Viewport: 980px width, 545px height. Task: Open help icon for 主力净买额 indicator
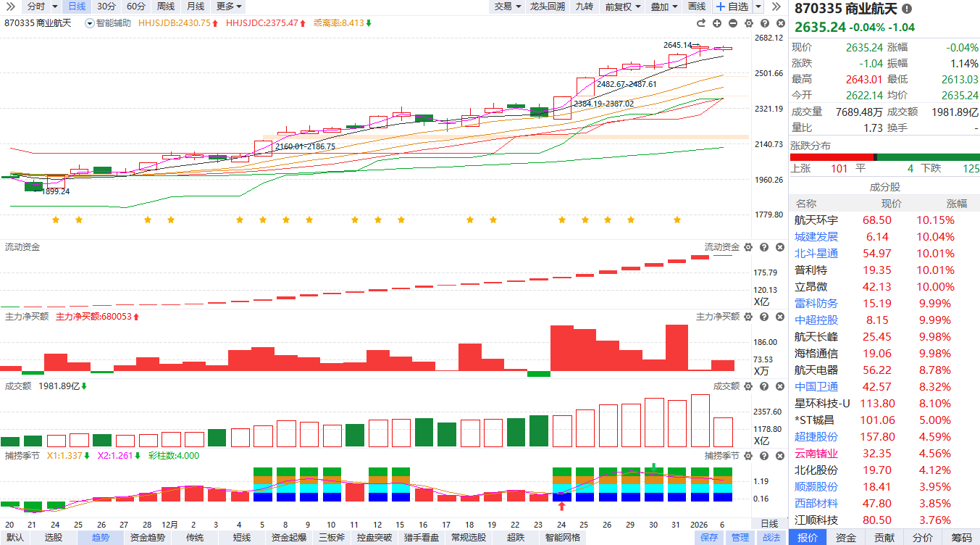tap(763, 317)
